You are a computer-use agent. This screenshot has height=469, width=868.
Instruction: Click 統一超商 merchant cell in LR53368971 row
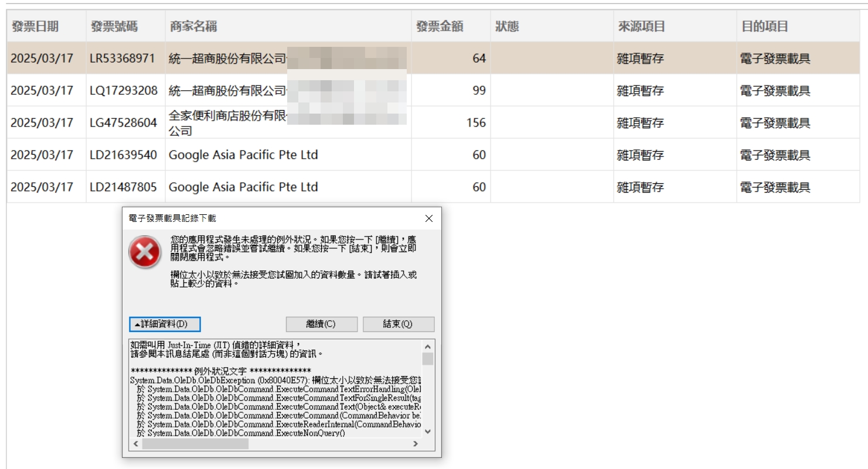pos(288,59)
